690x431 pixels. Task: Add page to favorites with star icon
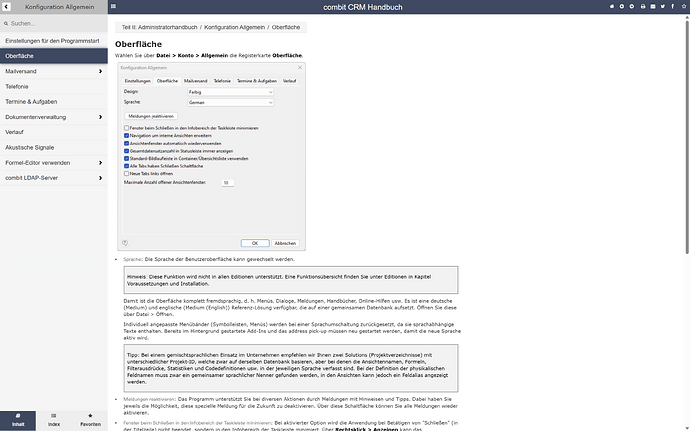coord(684,7)
